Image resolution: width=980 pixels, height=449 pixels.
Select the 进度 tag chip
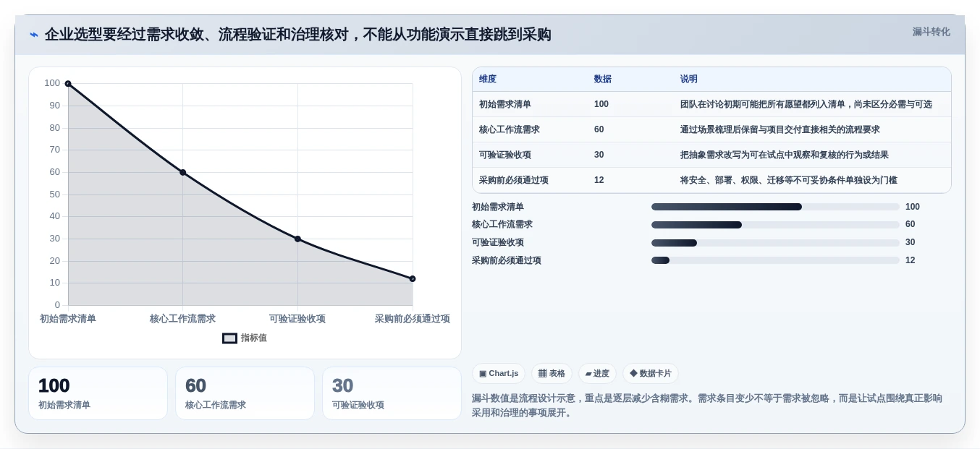597,373
